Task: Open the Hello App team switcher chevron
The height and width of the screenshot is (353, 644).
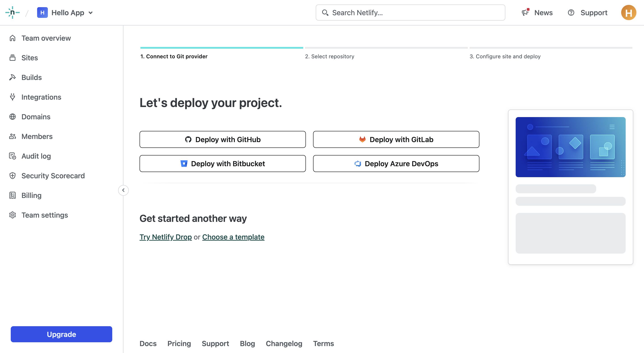Action: pos(91,13)
